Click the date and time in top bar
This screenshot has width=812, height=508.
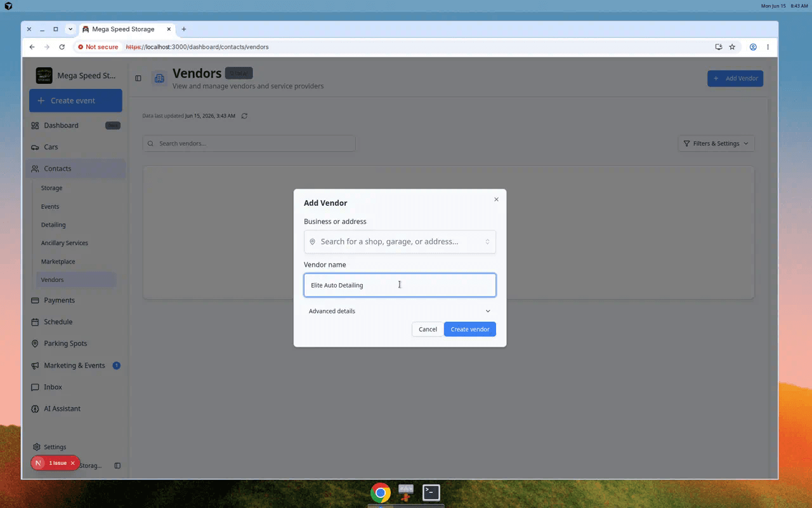[x=784, y=6]
